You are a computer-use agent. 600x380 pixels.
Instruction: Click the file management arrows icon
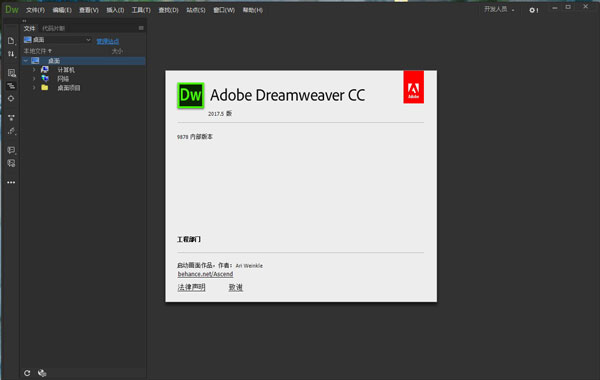[11, 54]
